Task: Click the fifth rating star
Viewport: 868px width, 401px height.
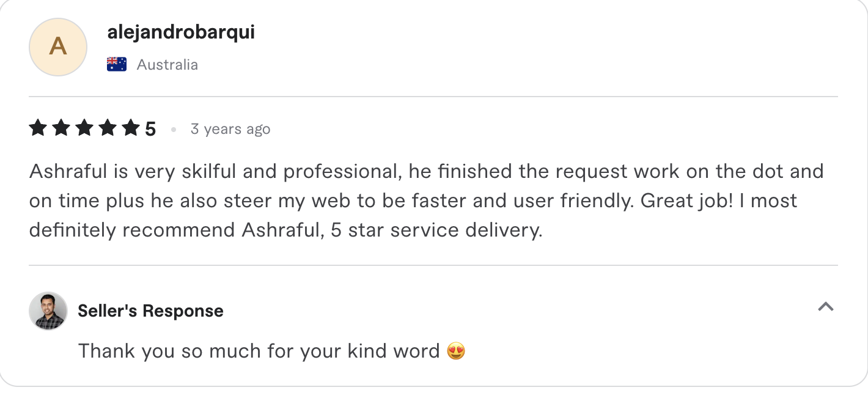Action: click(131, 128)
